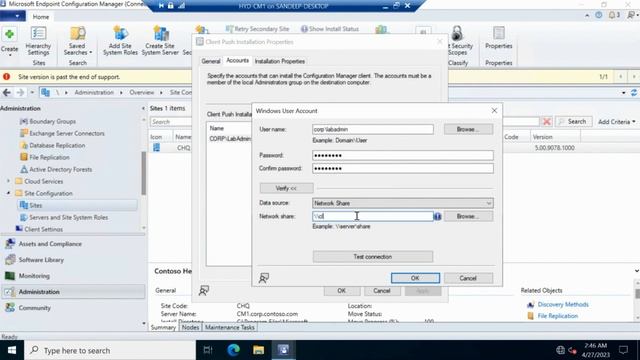Click Browse next to Network share
The image size is (640, 360).
(x=468, y=216)
